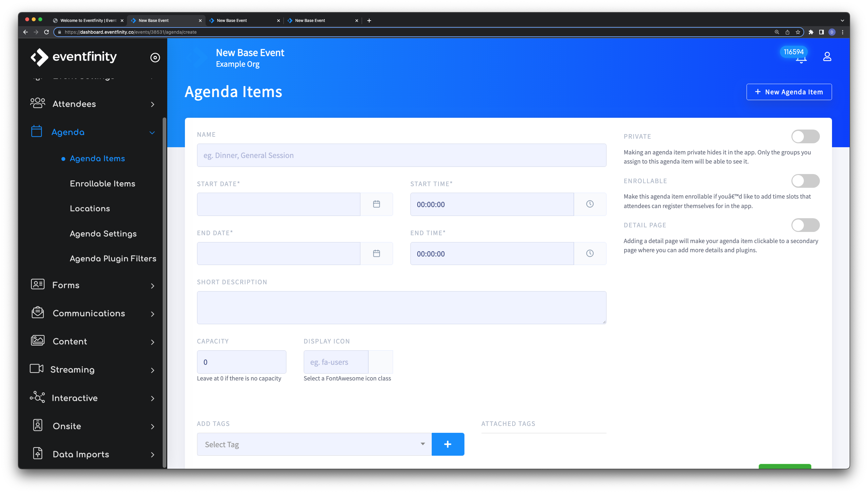This screenshot has height=493, width=868.
Task: Click the Data Imports file icon
Action: (38, 453)
